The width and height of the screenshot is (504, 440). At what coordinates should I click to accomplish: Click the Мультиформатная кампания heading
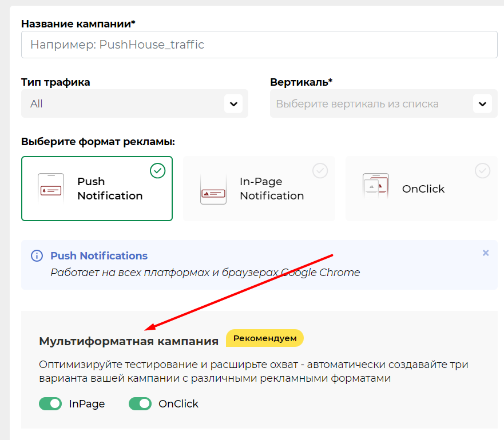click(129, 341)
